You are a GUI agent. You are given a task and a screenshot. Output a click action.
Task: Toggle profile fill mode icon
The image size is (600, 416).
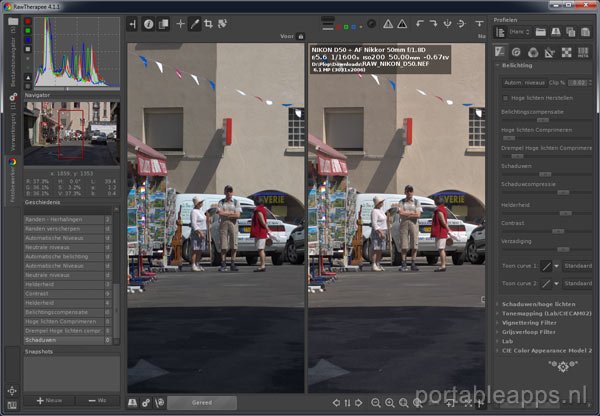point(500,33)
